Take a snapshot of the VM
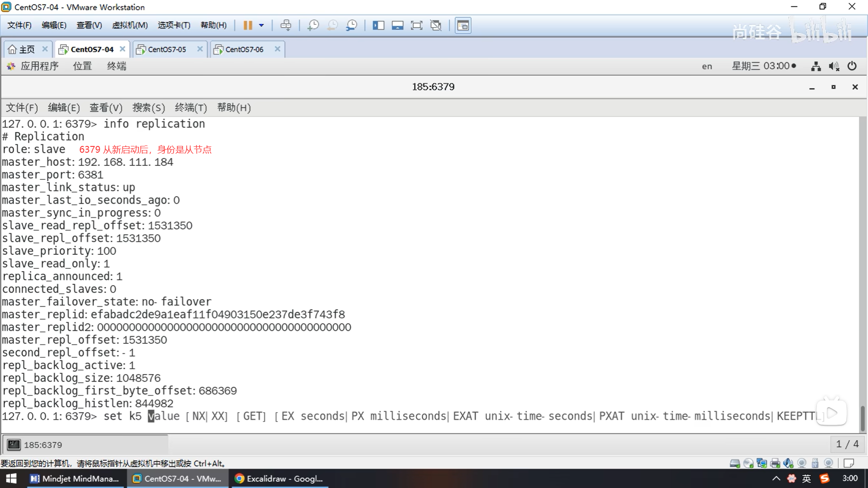This screenshot has height=488, width=868. [x=313, y=25]
